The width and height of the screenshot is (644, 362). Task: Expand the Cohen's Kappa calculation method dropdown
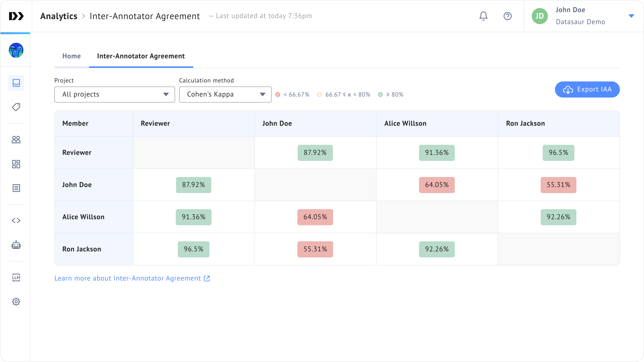[225, 94]
